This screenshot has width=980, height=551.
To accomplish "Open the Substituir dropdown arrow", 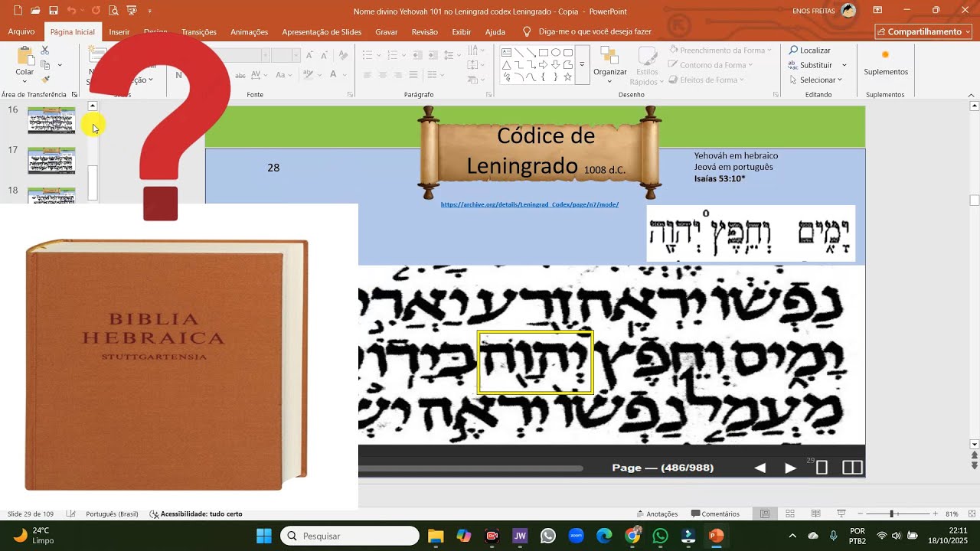I will pos(844,65).
